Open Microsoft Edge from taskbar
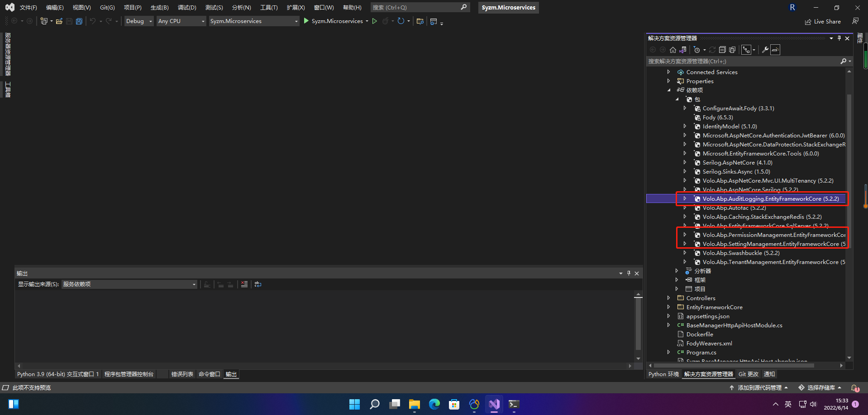868x415 pixels. [x=434, y=404]
